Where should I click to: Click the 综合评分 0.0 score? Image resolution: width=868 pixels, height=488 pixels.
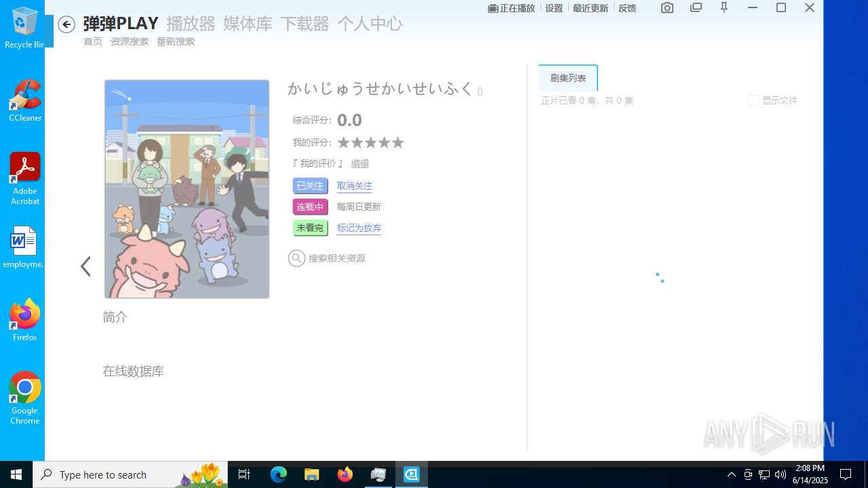349,120
